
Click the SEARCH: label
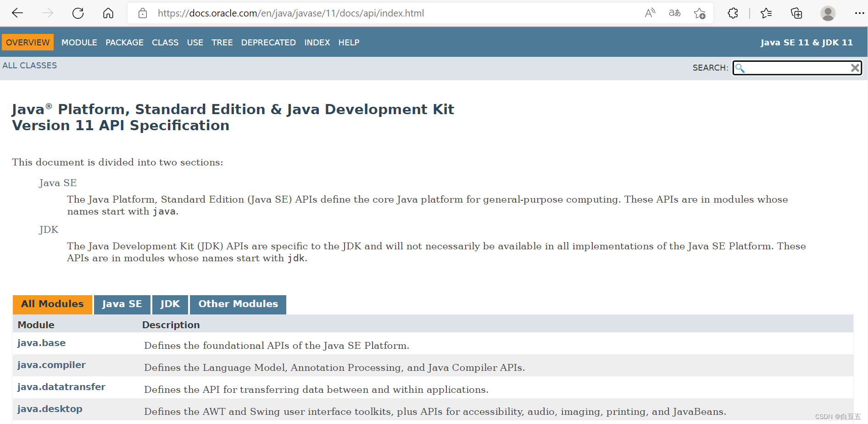710,68
